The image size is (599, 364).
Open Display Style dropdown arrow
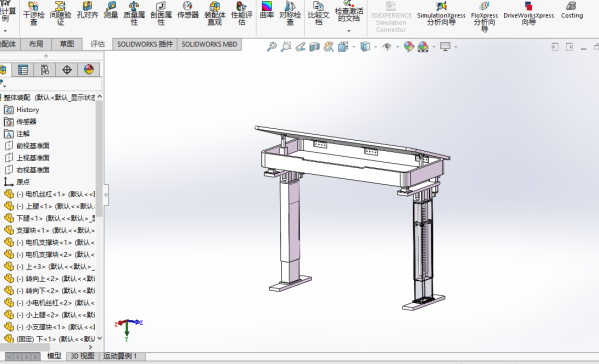tap(376, 47)
